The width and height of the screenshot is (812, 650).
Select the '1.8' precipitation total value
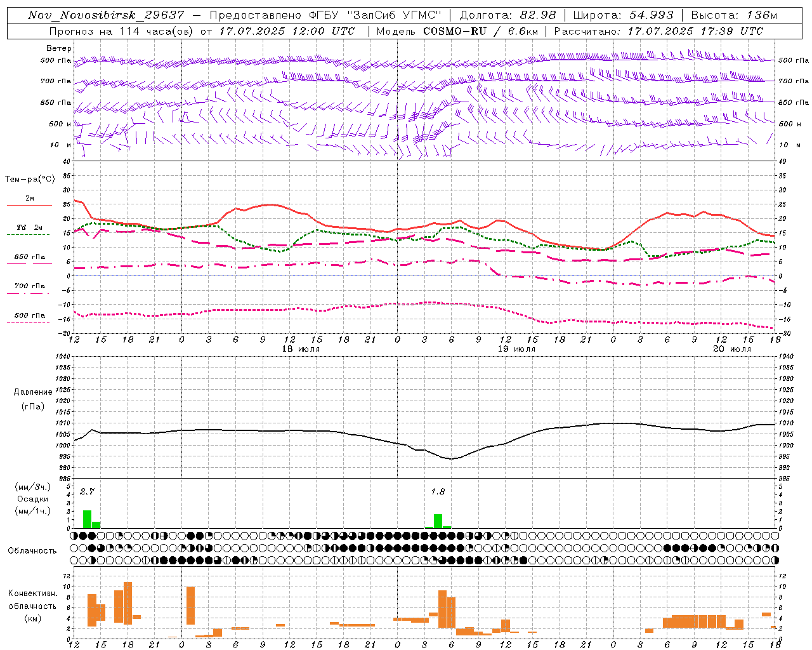pos(438,491)
